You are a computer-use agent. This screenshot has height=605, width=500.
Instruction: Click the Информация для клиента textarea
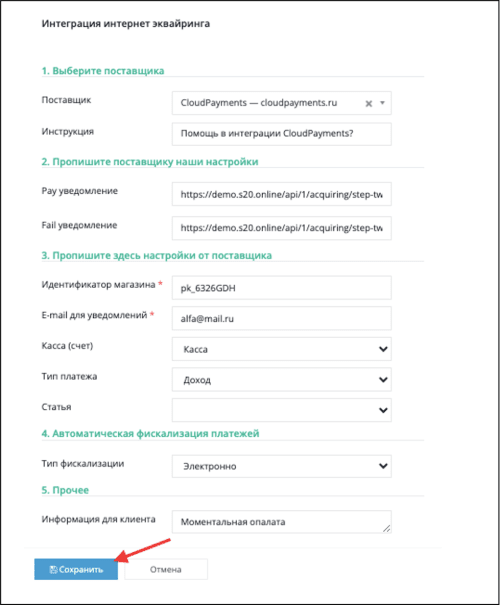click(282, 522)
